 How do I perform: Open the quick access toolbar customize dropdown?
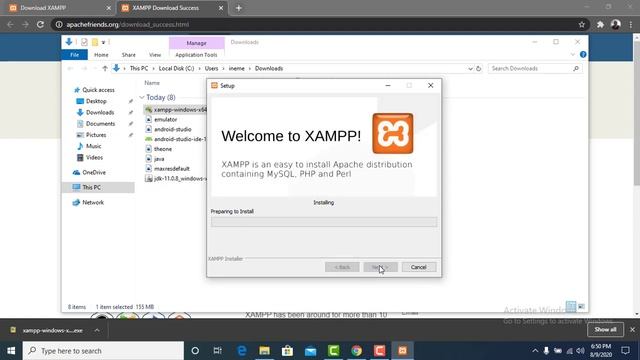[103, 42]
